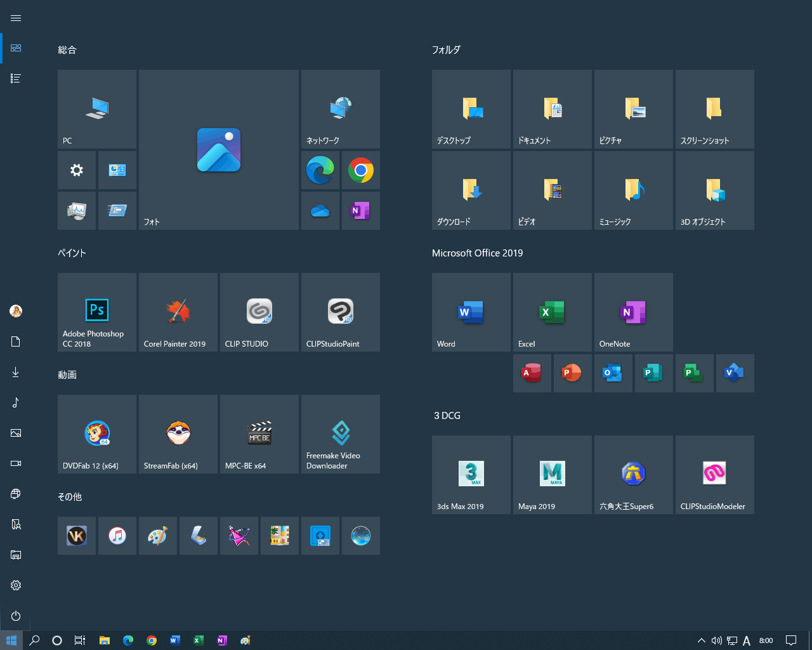
Task: Open MPC-BE x64 media player tile
Action: 259,434
